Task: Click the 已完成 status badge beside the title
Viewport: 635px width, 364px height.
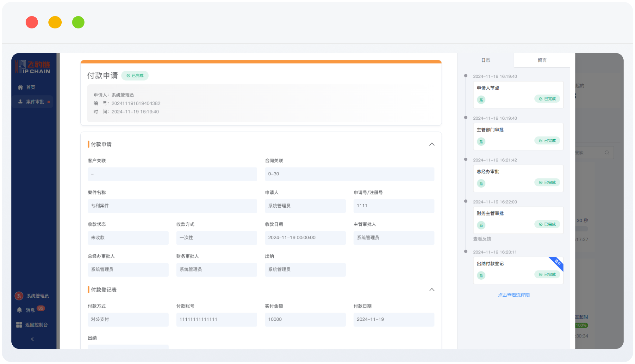Action: click(x=135, y=76)
